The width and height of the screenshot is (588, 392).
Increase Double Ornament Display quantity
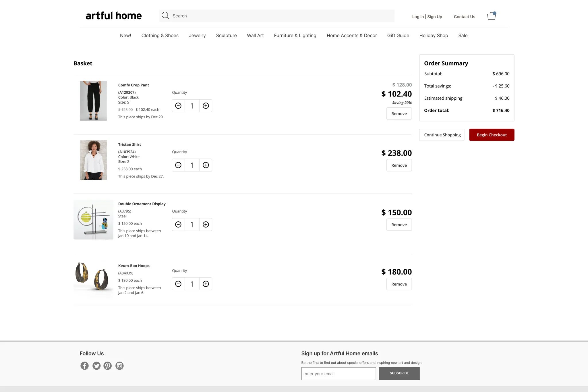click(x=206, y=225)
